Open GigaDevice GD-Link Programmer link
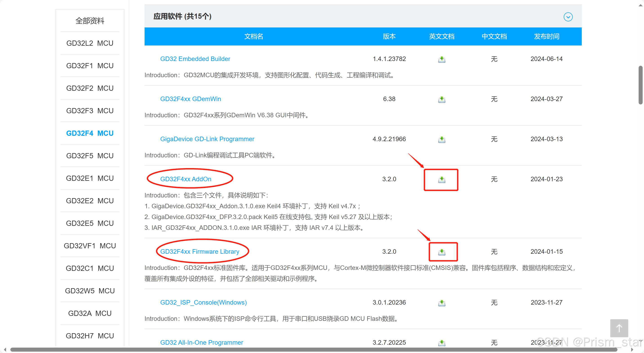This screenshot has height=353, width=644. point(207,139)
